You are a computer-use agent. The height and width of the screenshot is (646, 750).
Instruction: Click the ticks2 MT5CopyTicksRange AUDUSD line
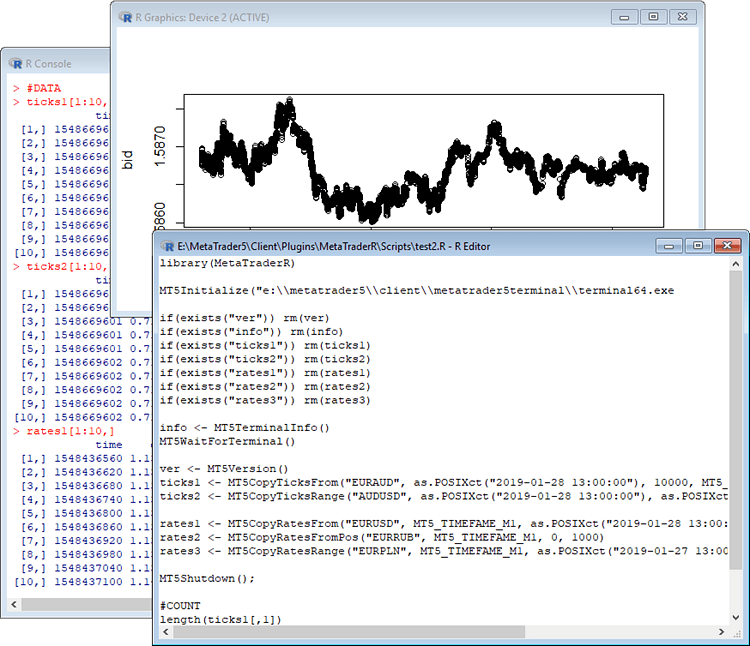[443, 496]
